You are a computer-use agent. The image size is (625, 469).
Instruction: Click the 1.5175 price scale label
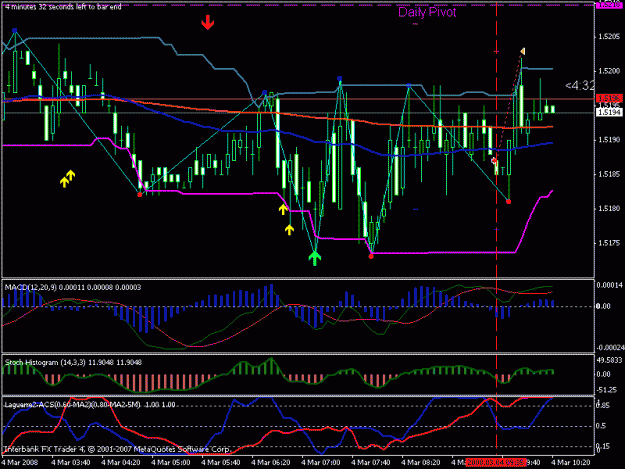coord(609,243)
